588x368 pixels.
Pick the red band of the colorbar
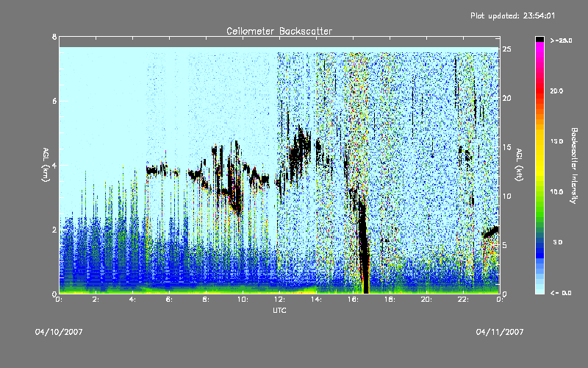[539, 92]
